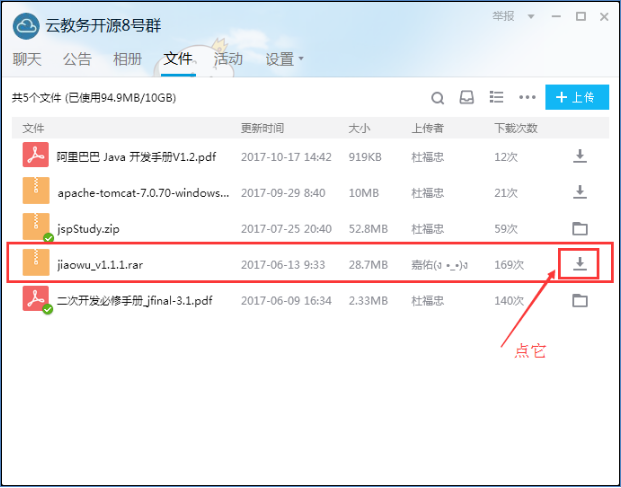The width and height of the screenshot is (621, 488).
Task: Click the 举报 report link
Action: click(503, 17)
